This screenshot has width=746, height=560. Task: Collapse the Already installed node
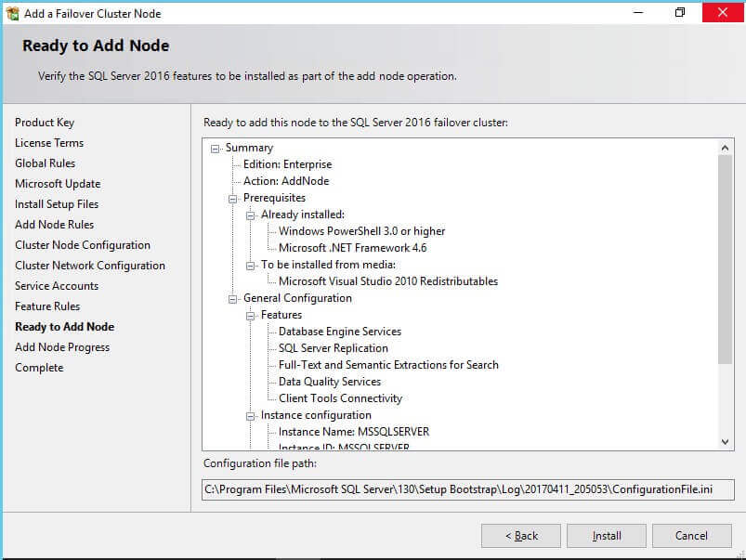coord(250,215)
